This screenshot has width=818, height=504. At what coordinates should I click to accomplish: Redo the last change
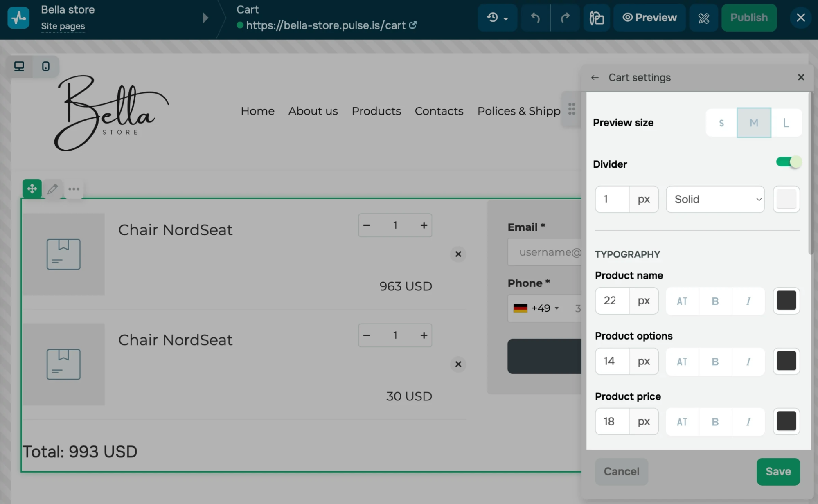[x=566, y=18]
